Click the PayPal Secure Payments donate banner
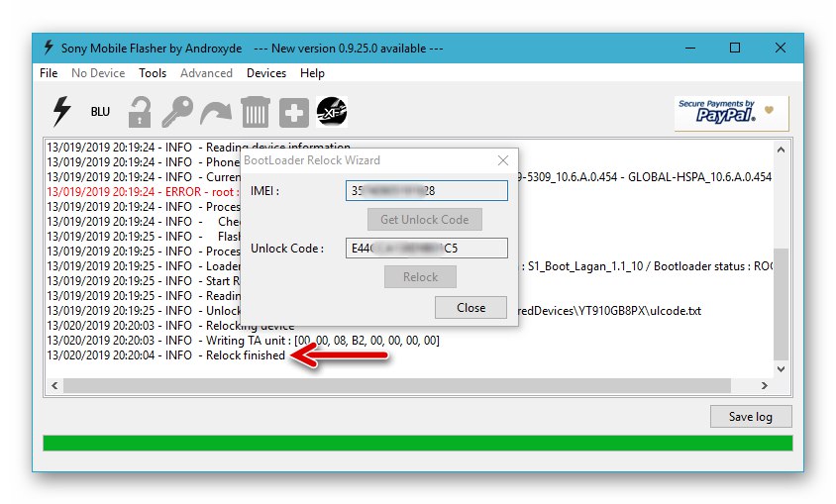 click(731, 113)
